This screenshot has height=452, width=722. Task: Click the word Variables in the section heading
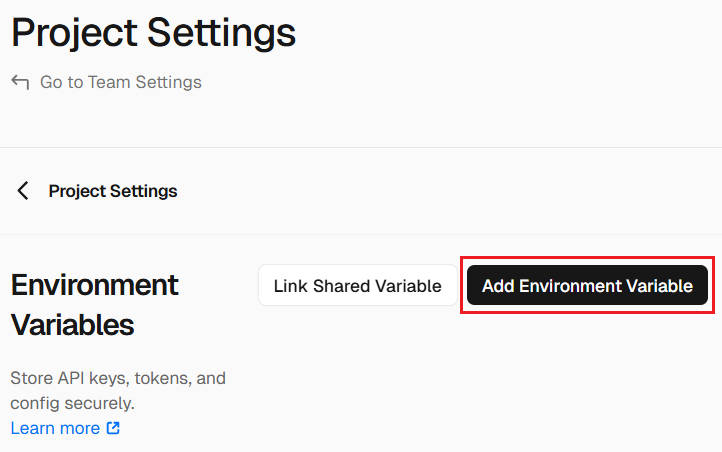[72, 325]
